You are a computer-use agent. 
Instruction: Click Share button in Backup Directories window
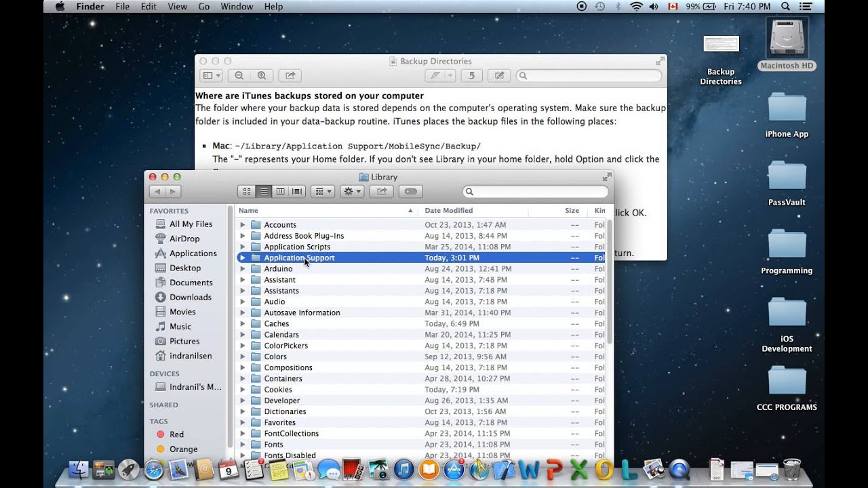(x=290, y=76)
